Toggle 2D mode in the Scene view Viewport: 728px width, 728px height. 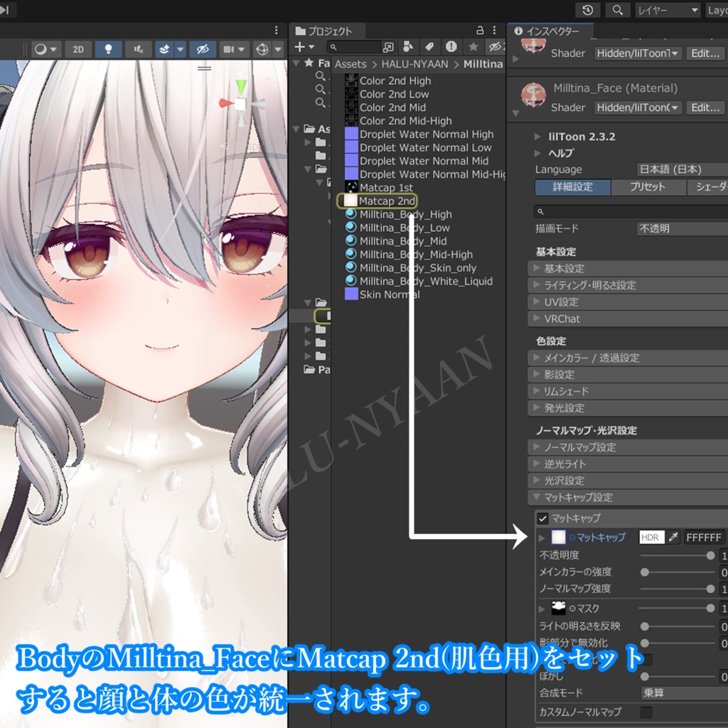click(78, 49)
